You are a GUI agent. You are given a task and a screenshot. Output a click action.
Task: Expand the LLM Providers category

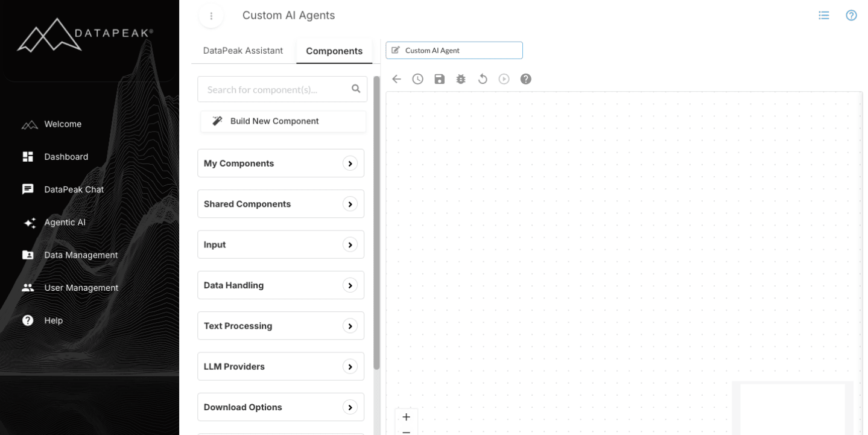[x=280, y=366]
